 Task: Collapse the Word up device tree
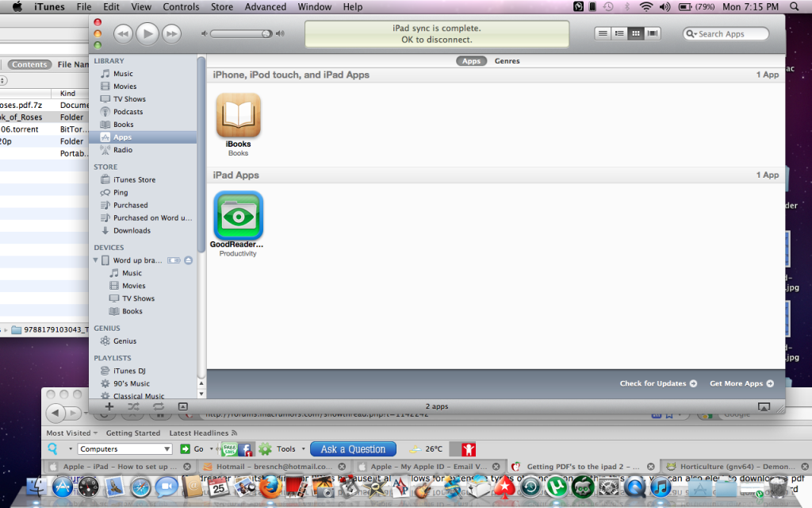(x=96, y=260)
